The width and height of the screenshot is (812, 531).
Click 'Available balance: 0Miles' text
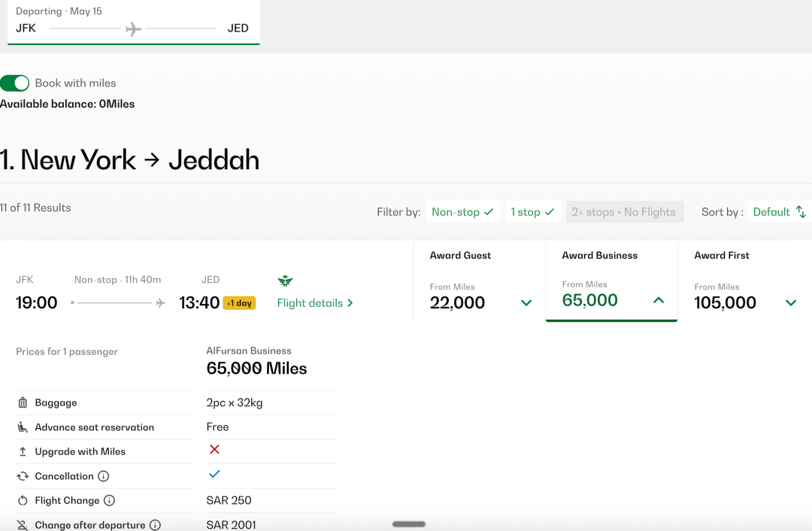pos(68,104)
